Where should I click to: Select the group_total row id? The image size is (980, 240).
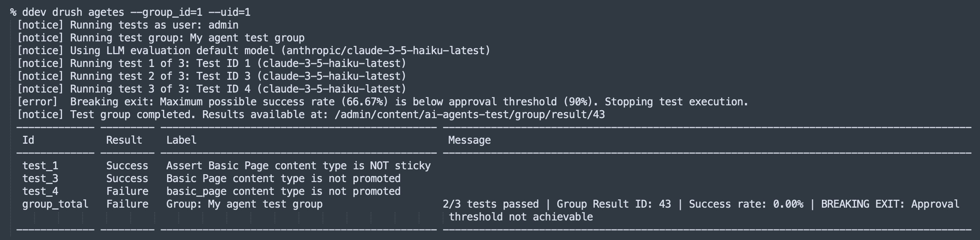(55, 204)
